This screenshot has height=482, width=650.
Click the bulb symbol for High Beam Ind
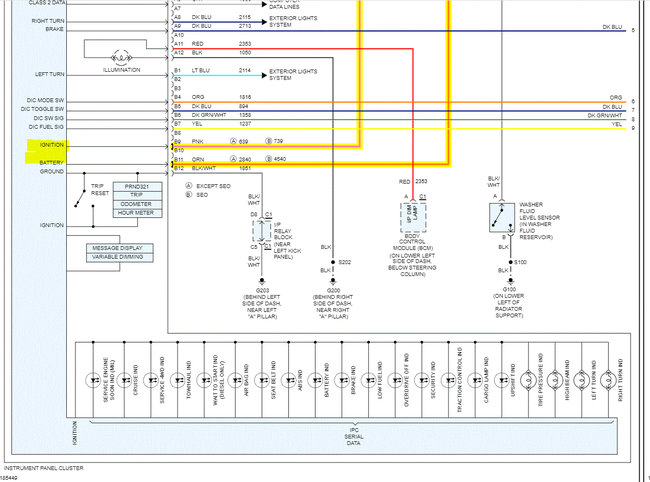tap(555, 380)
